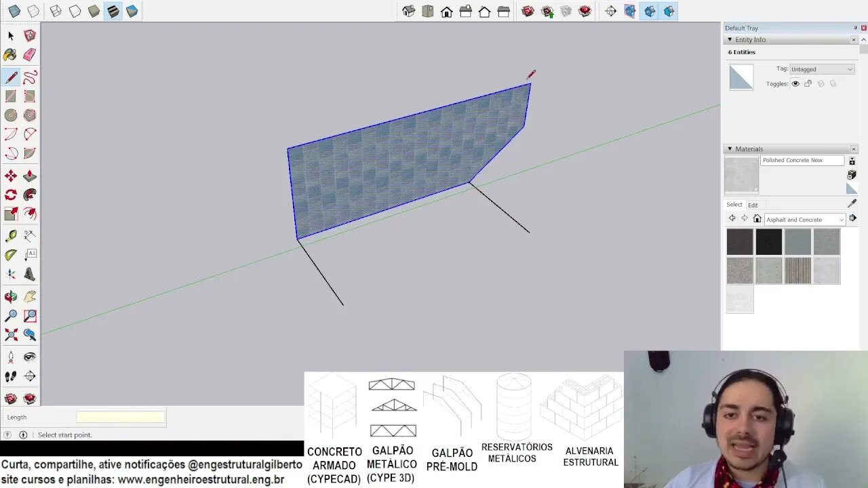Pick the Protractor tool
The image size is (868, 488).
point(11,255)
